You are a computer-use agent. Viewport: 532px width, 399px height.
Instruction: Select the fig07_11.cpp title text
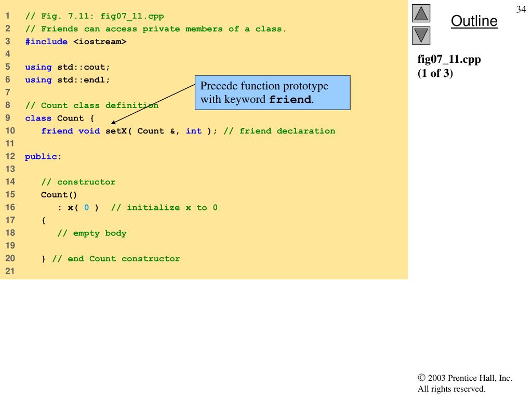pos(449,59)
